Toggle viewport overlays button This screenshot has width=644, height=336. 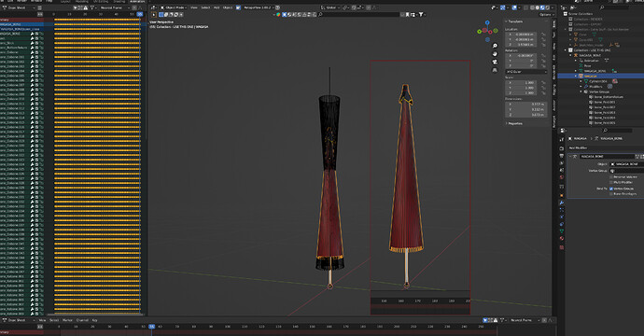point(514,7)
